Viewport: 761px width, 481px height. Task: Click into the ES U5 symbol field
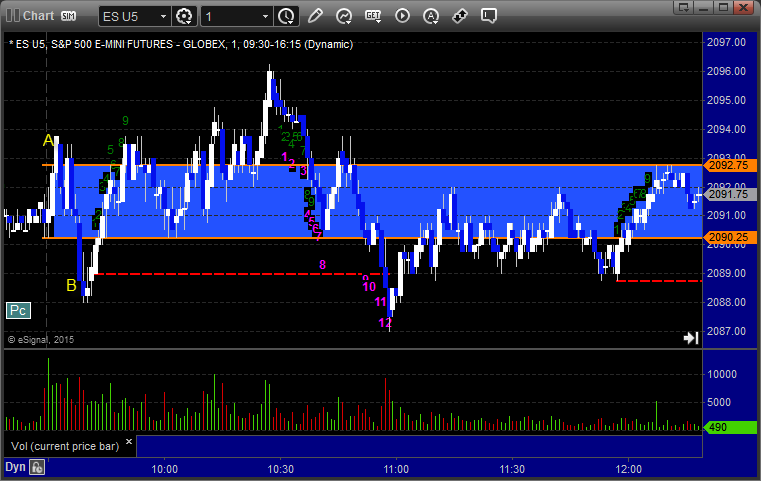coord(129,17)
